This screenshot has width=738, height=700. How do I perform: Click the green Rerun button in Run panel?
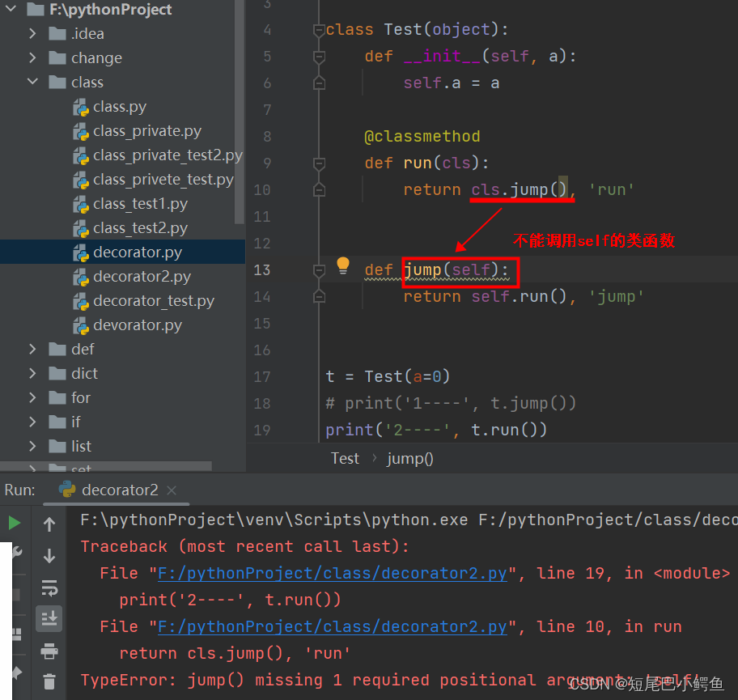coord(15,523)
